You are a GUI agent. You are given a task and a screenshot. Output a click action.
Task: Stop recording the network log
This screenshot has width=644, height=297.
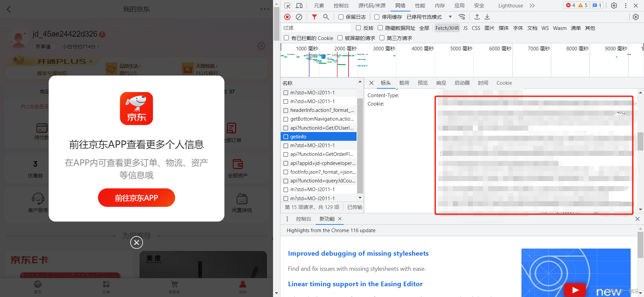[x=287, y=17]
